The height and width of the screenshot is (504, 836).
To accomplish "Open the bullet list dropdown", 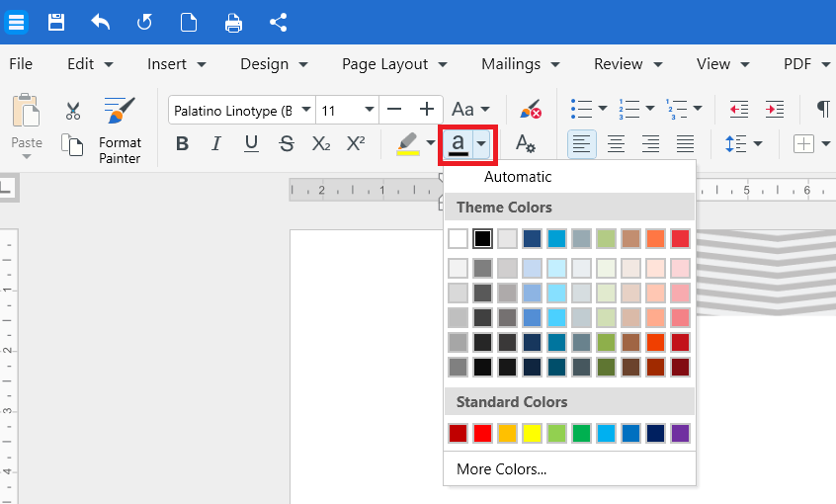I will [603, 109].
